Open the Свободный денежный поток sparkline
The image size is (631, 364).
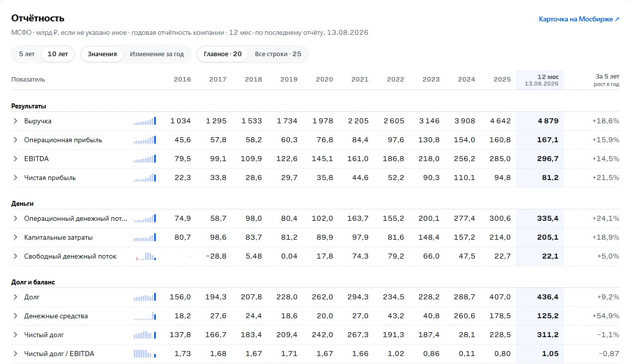coord(145,256)
